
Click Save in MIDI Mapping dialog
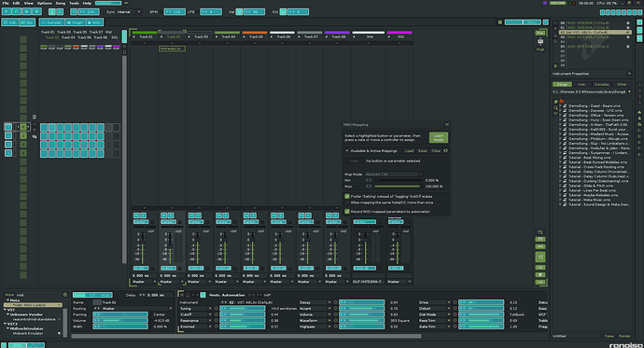(x=422, y=151)
